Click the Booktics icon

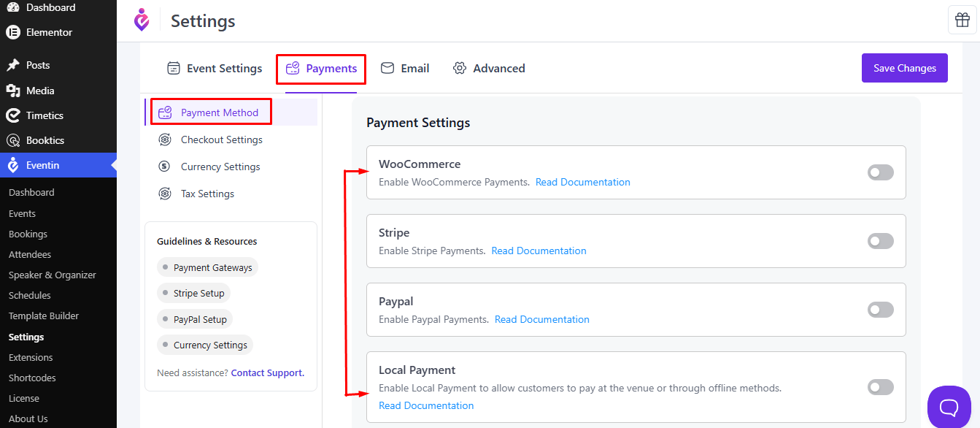(12, 140)
